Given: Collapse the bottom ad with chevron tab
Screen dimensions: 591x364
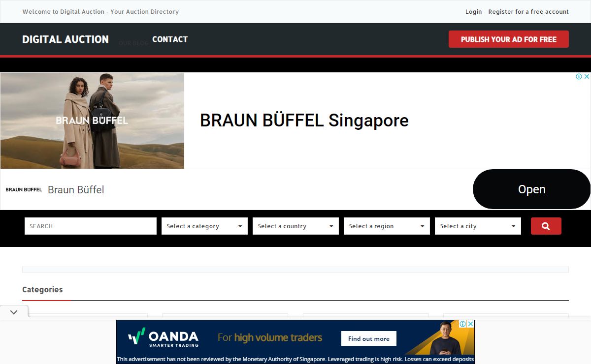Looking at the screenshot, I should tap(14, 312).
